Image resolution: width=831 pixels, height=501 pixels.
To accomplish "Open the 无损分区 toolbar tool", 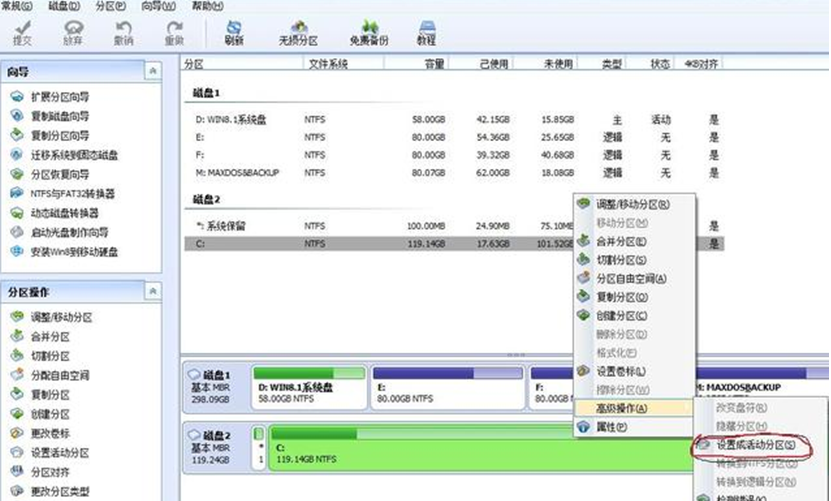I will click(298, 32).
